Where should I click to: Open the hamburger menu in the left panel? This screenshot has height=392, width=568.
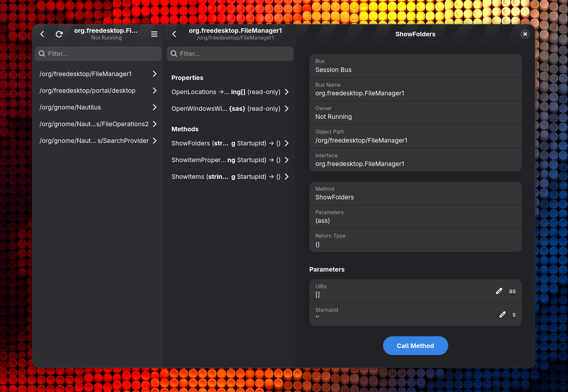coord(154,34)
